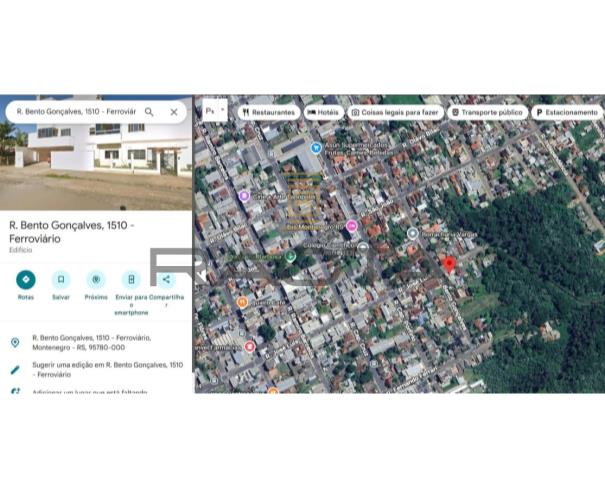Show Transporte público on map
Viewport: 605px width, 487px height.
point(487,112)
